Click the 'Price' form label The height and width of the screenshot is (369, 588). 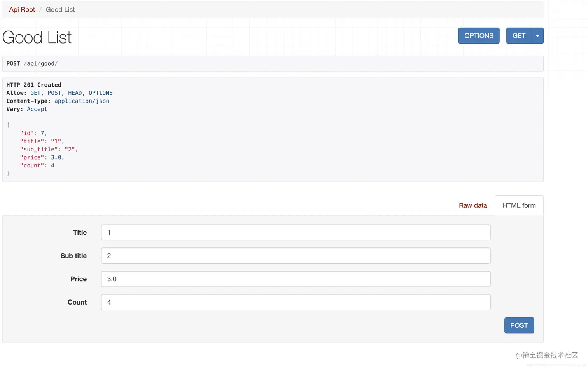point(79,279)
